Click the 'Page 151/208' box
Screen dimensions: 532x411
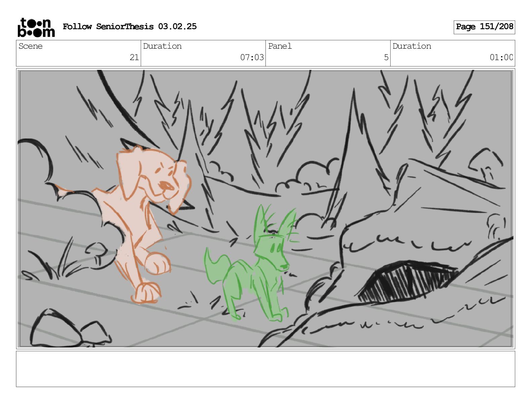[484, 27]
